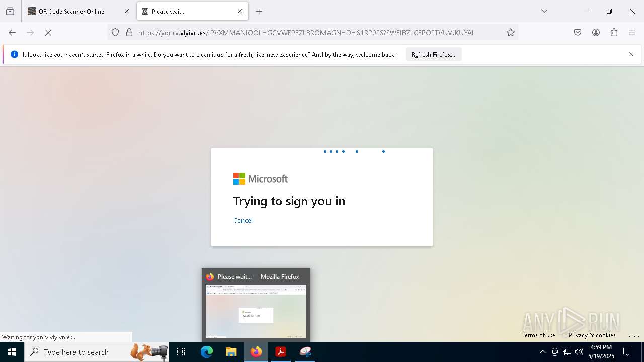Image resolution: width=644 pixels, height=362 pixels.
Task: Expand the list all tabs dropdown
Action: tap(544, 11)
